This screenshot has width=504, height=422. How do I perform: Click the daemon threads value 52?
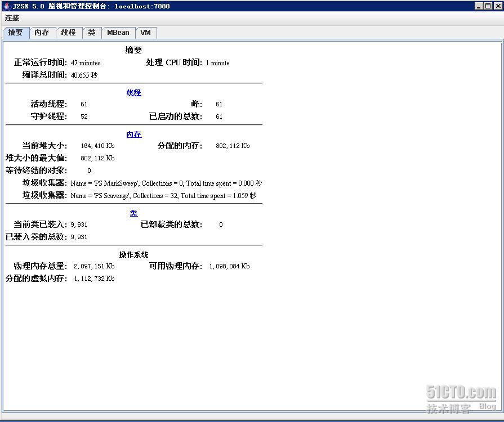(84, 116)
